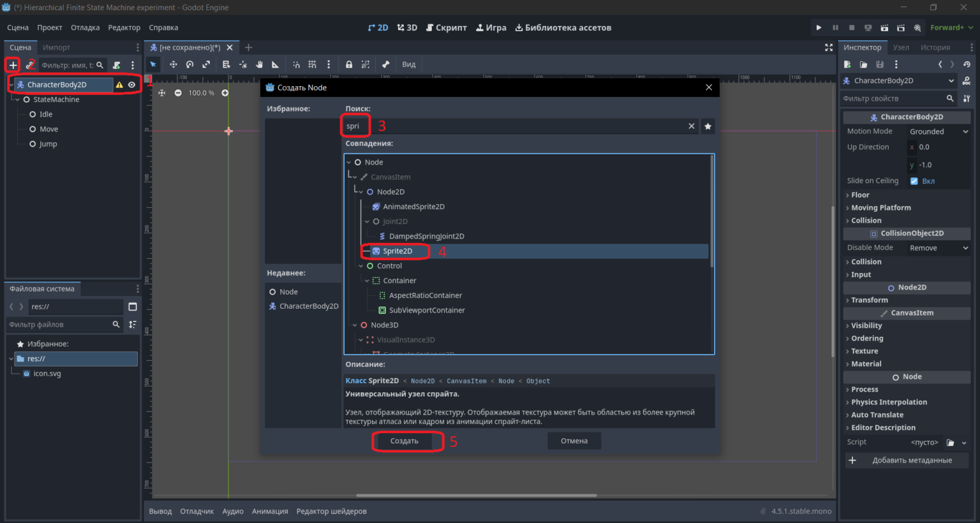Select the Rotate tool in viewport toolbar
Screen dimensions: 980x523
coord(189,64)
